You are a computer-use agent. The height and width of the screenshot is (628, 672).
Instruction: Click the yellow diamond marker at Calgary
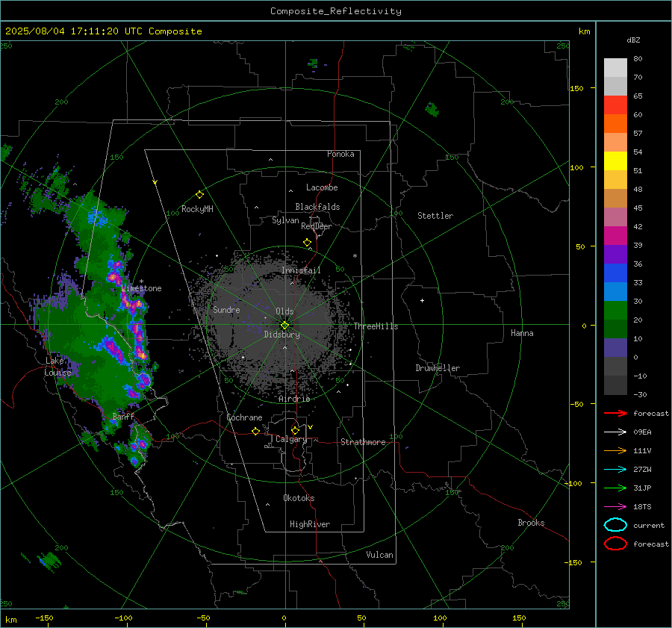tap(295, 430)
